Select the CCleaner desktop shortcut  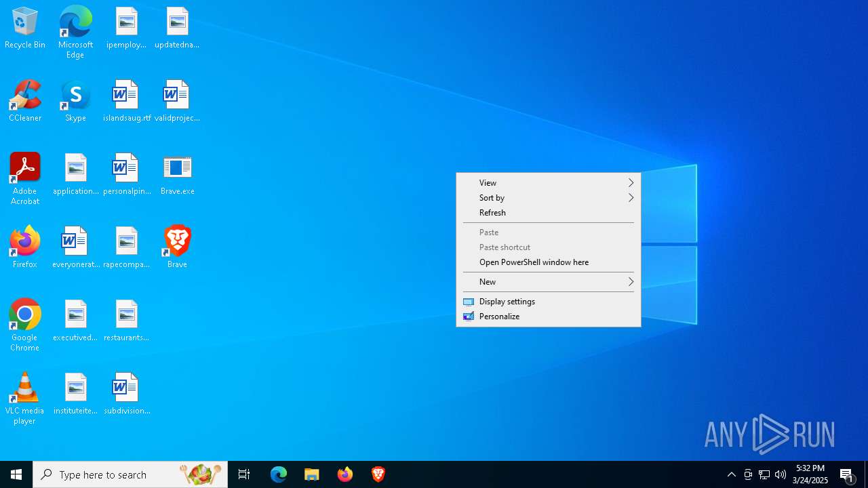pyautogui.click(x=25, y=102)
